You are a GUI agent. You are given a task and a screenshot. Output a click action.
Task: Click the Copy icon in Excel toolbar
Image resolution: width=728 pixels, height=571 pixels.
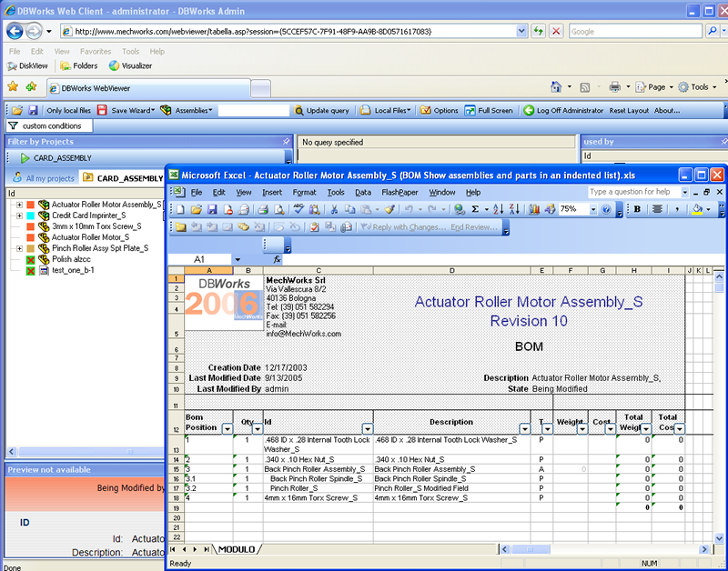click(349, 210)
